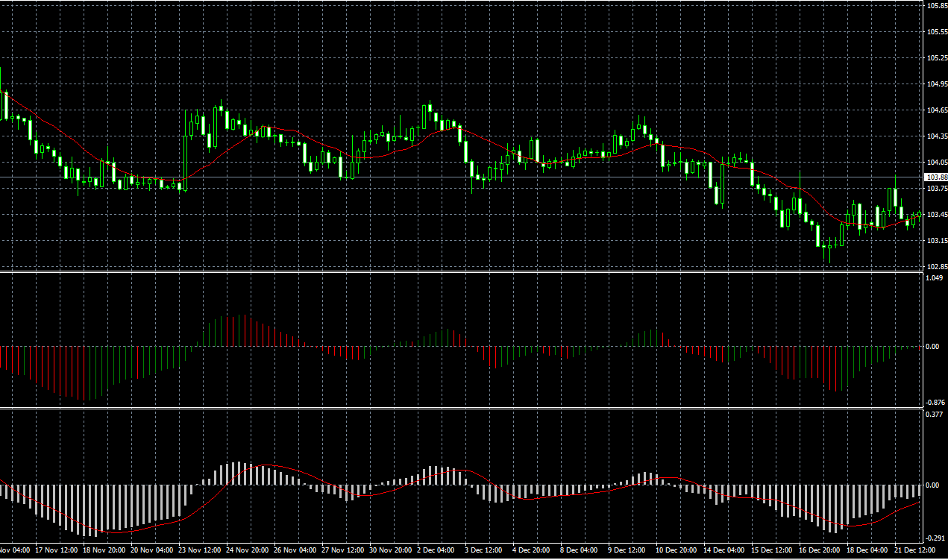Select the 15 Dec 12:00 time label

tap(773, 551)
